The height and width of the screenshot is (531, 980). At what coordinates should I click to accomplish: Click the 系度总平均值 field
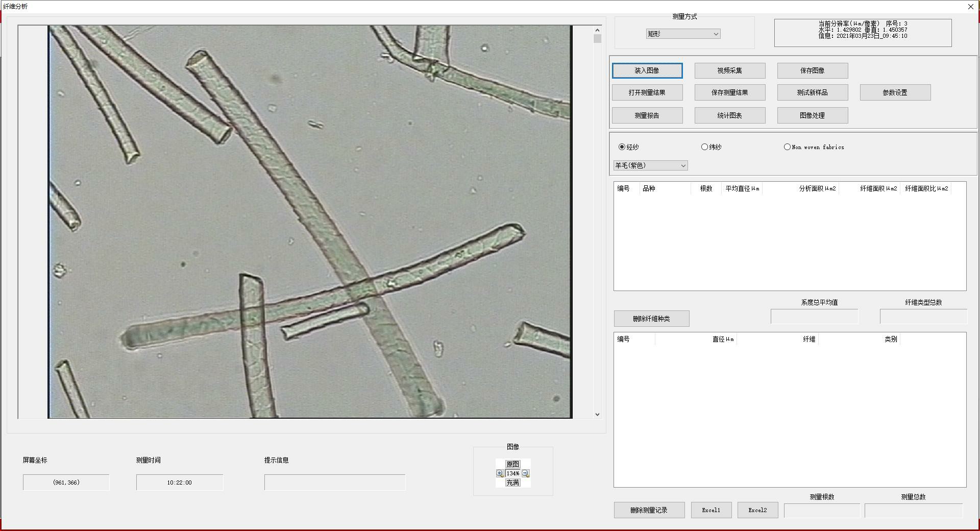pos(815,317)
